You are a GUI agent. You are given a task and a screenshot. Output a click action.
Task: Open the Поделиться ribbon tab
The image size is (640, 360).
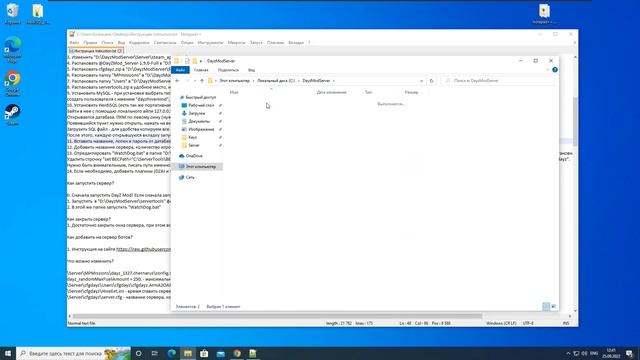(228, 70)
